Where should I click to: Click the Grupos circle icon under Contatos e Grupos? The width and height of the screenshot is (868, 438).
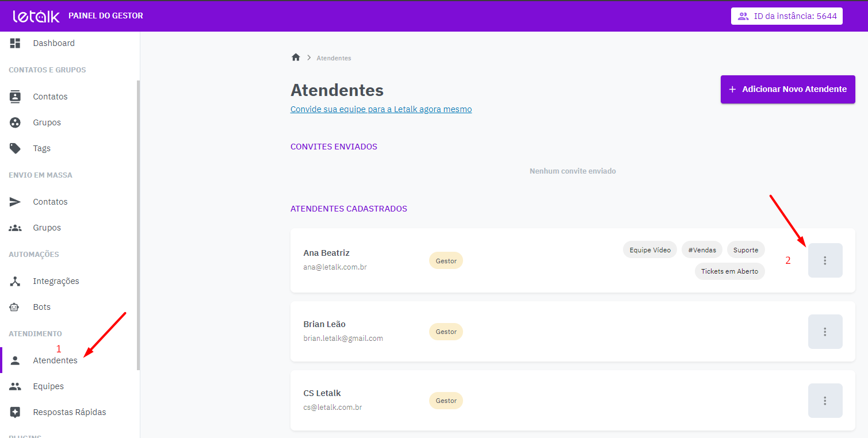pyautogui.click(x=15, y=122)
